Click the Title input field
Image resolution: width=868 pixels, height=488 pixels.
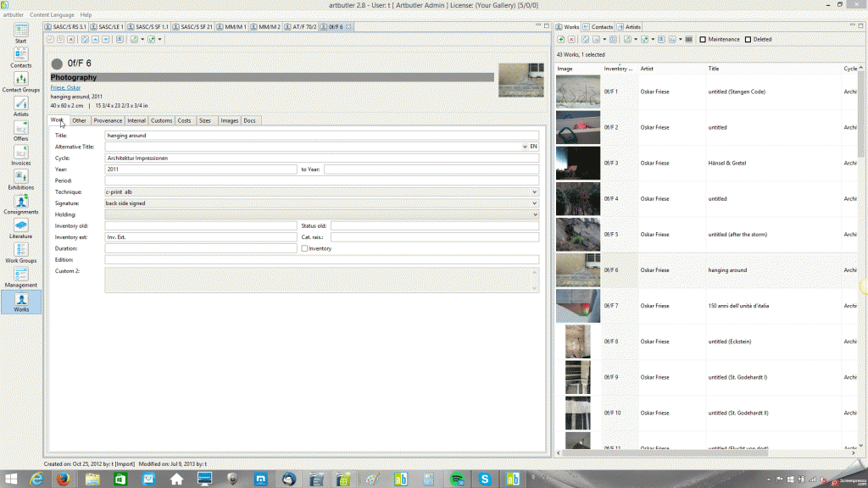(x=321, y=136)
